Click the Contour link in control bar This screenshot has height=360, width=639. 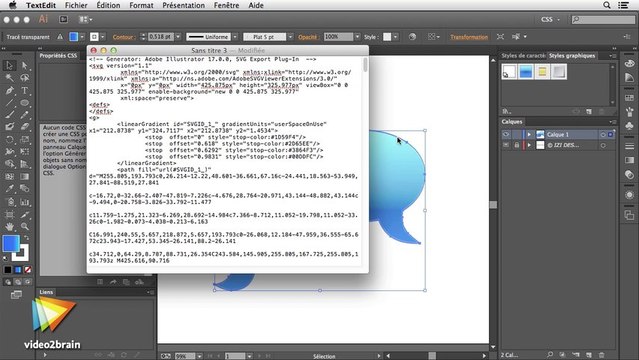pos(124,37)
